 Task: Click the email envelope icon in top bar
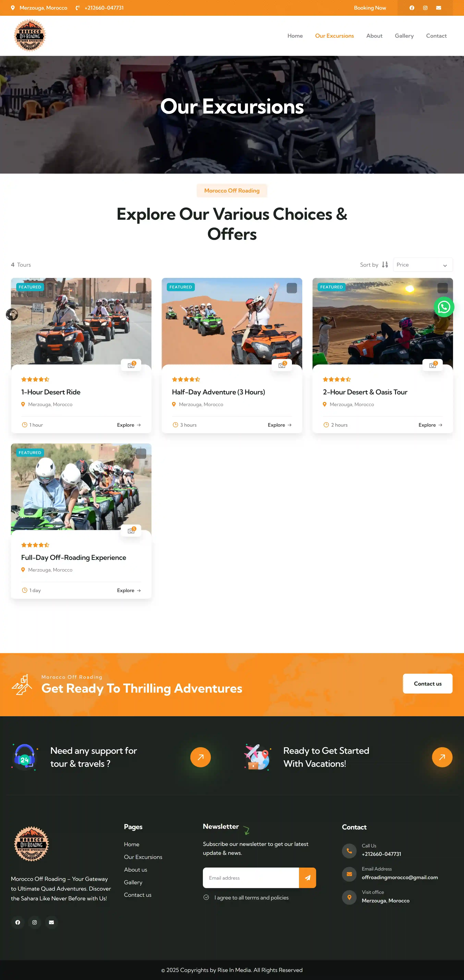click(438, 8)
